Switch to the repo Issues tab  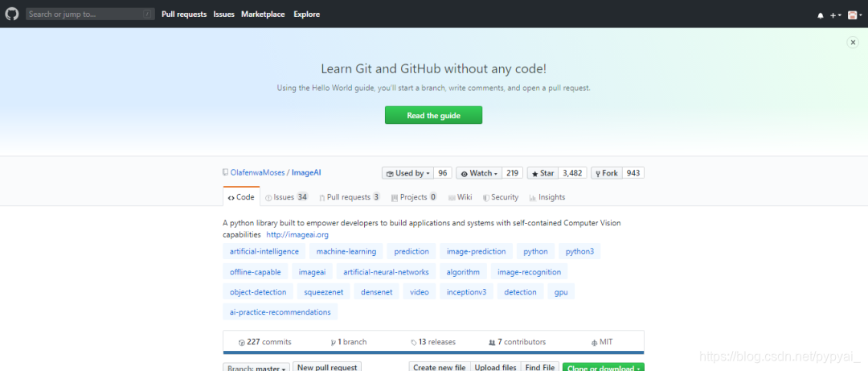point(286,197)
